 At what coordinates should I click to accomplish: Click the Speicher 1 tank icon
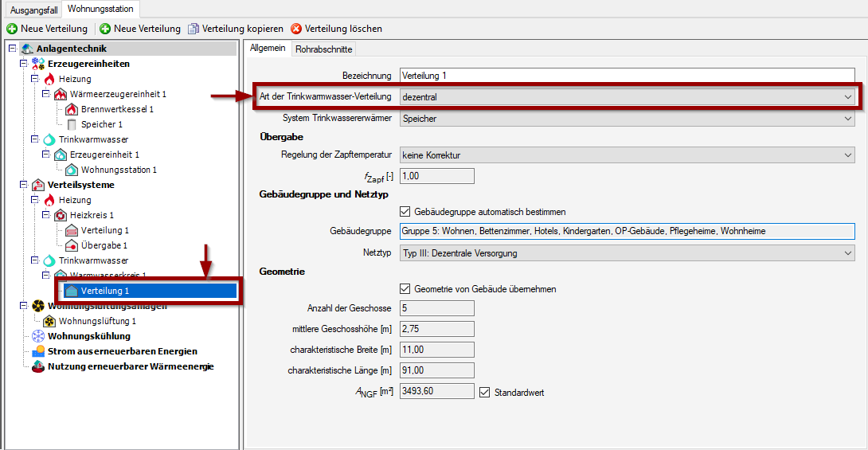[72, 124]
